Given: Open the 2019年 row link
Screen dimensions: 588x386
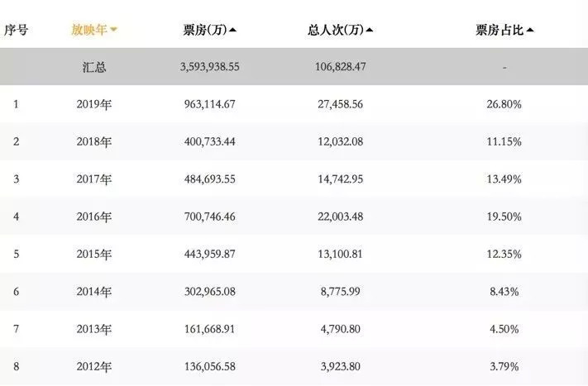Looking at the screenshot, I should (x=93, y=104).
